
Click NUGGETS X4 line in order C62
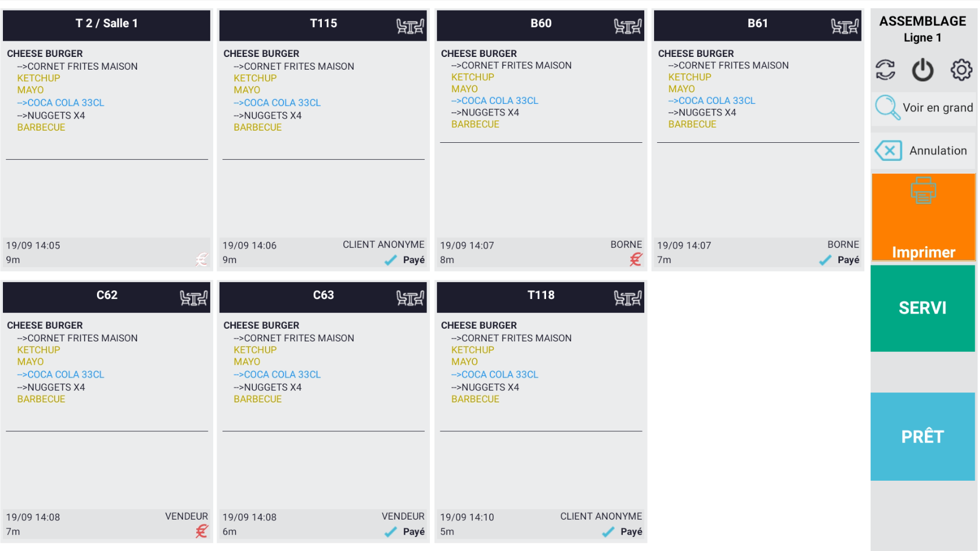56,387
